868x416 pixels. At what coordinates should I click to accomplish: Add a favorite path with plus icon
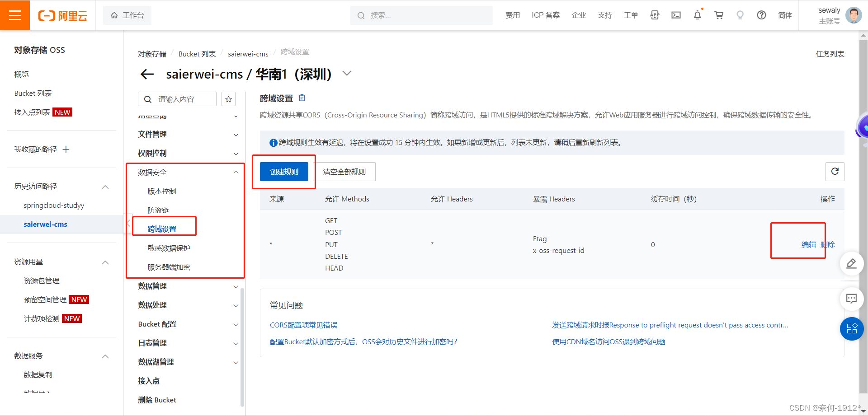pos(66,150)
